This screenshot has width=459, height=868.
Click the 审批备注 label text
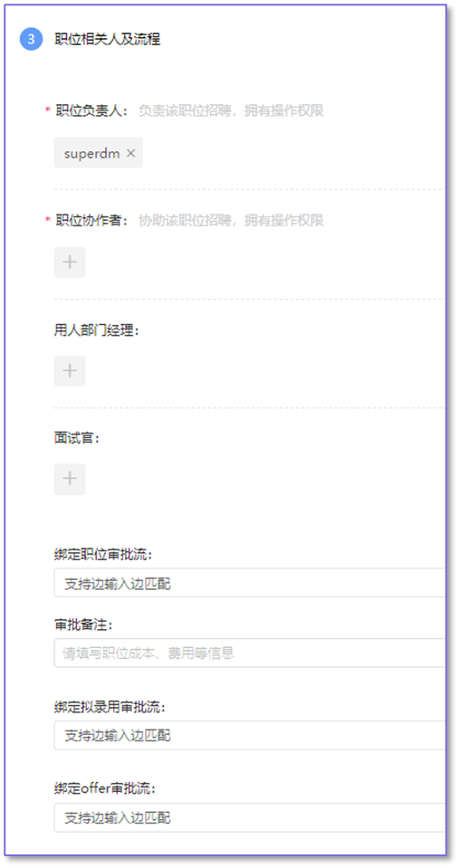[x=83, y=625]
